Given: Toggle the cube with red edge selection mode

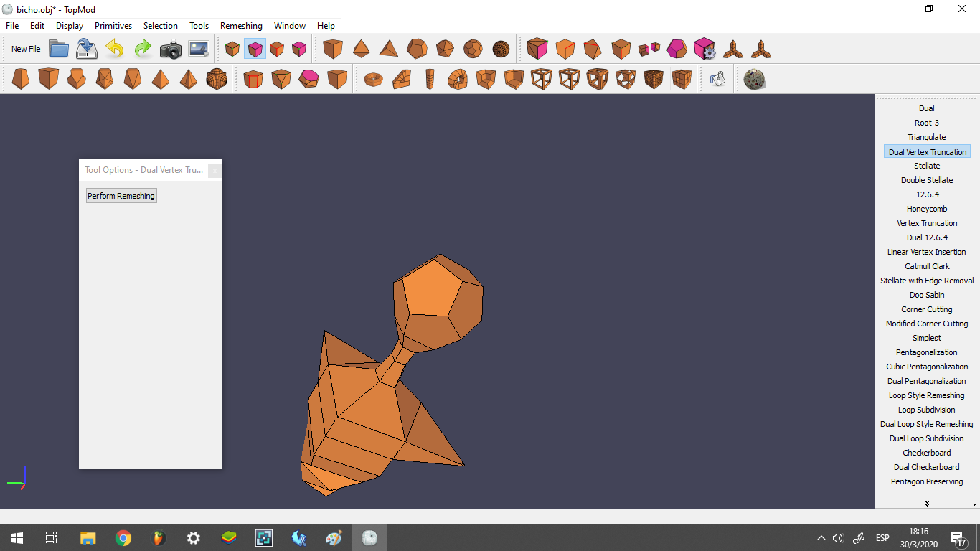Looking at the screenshot, I should pyautogui.click(x=277, y=49).
